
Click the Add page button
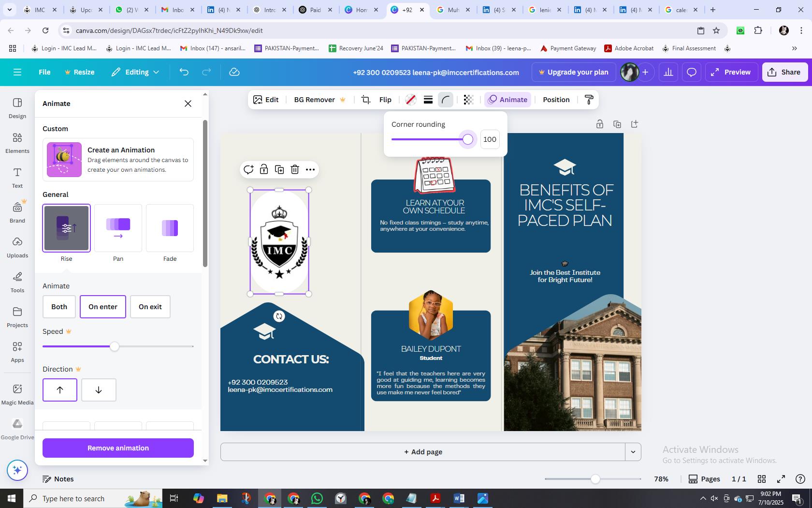[423, 452]
